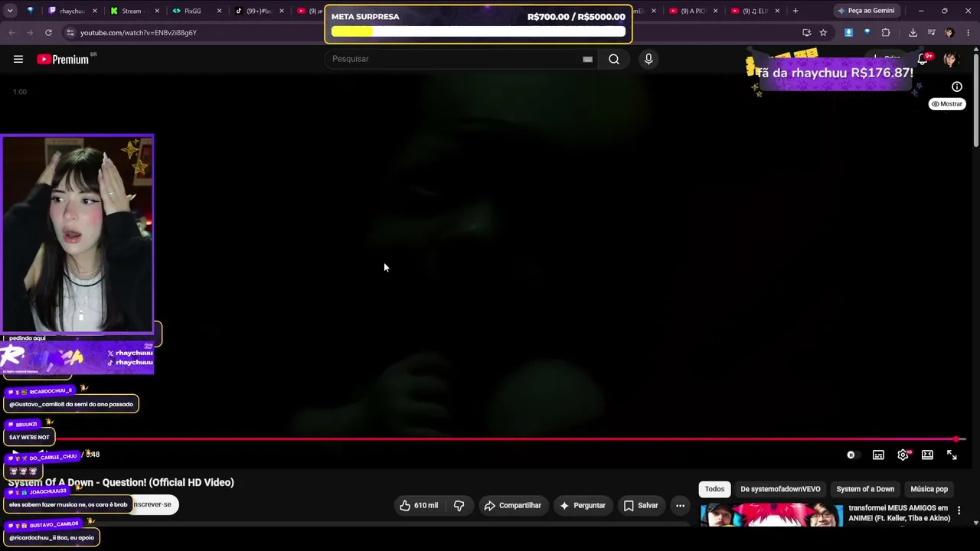Viewport: 980px width, 551px height.
Task: Enter fullscreen video mode
Action: coord(952,455)
